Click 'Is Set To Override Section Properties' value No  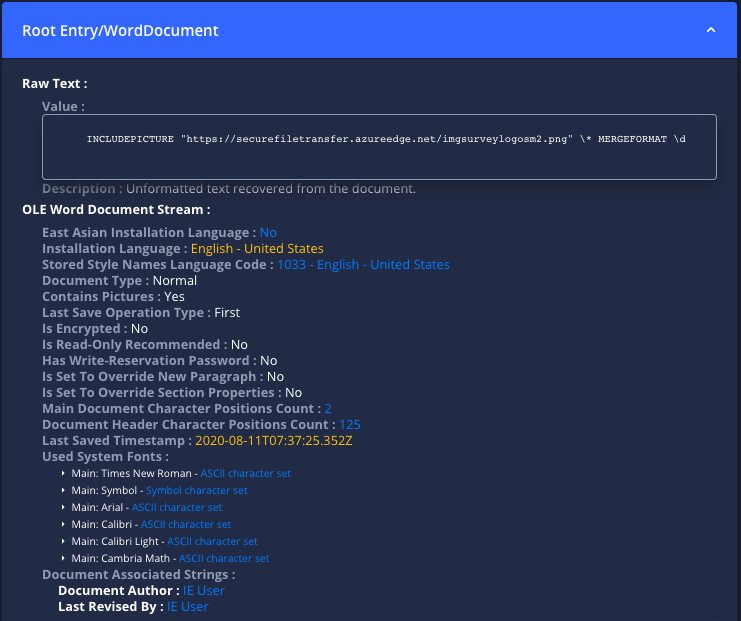[x=293, y=393]
